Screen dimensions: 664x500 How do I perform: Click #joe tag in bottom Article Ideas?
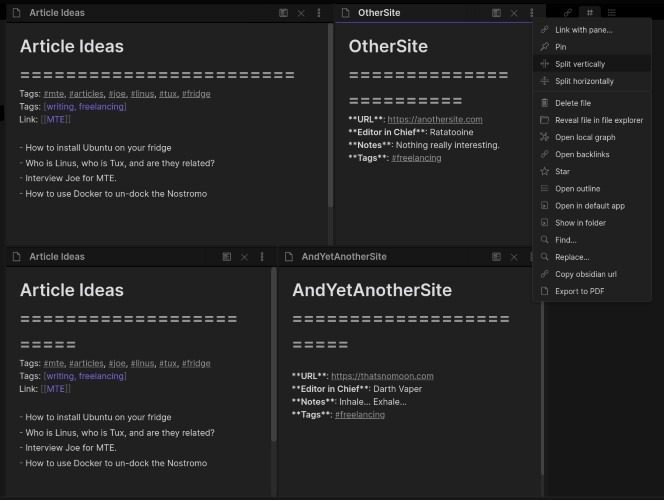pos(117,363)
